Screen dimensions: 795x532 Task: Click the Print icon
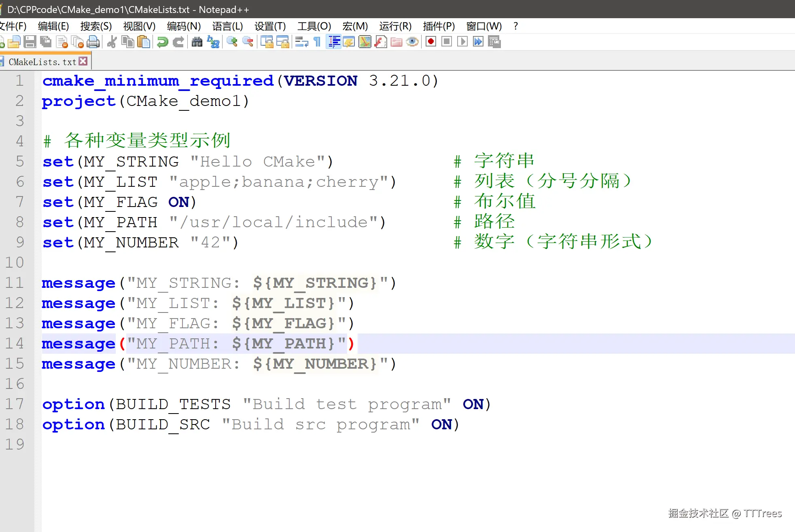click(93, 42)
